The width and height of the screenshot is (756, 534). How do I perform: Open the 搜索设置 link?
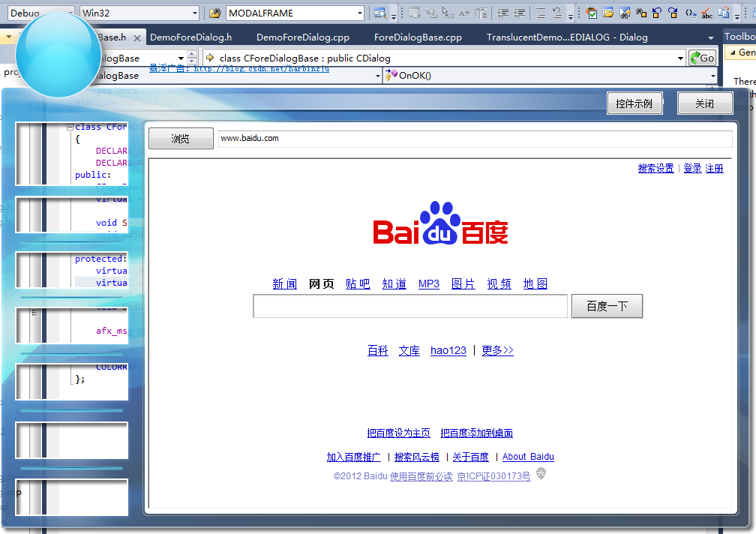[655, 168]
